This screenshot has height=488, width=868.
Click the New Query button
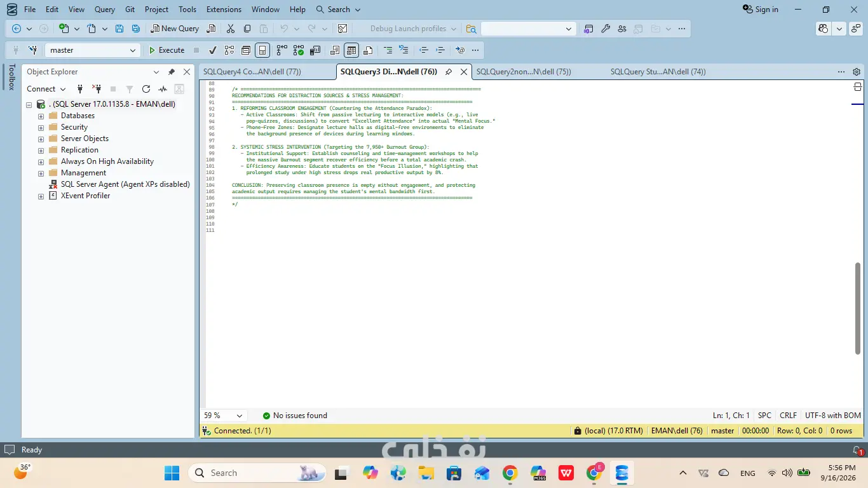pos(175,29)
